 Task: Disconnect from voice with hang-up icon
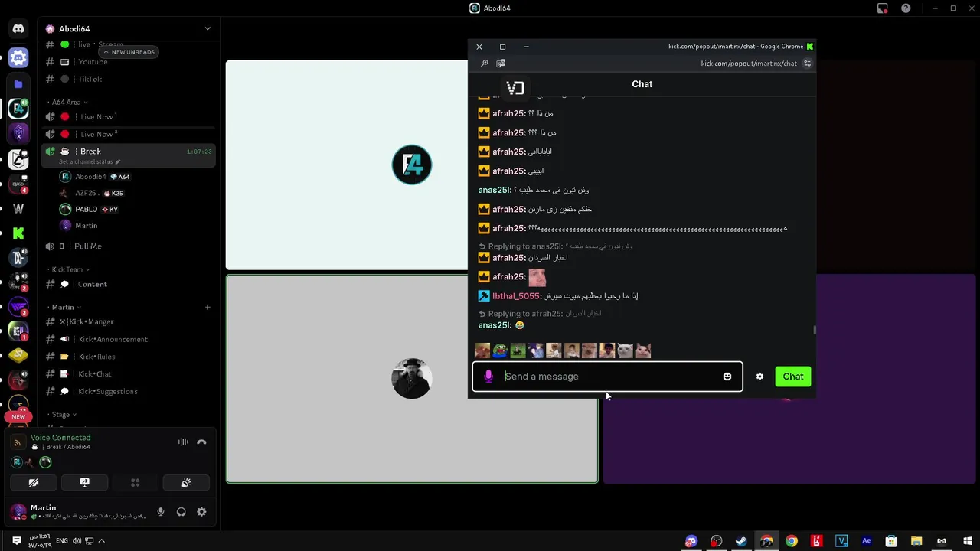pos(201,442)
